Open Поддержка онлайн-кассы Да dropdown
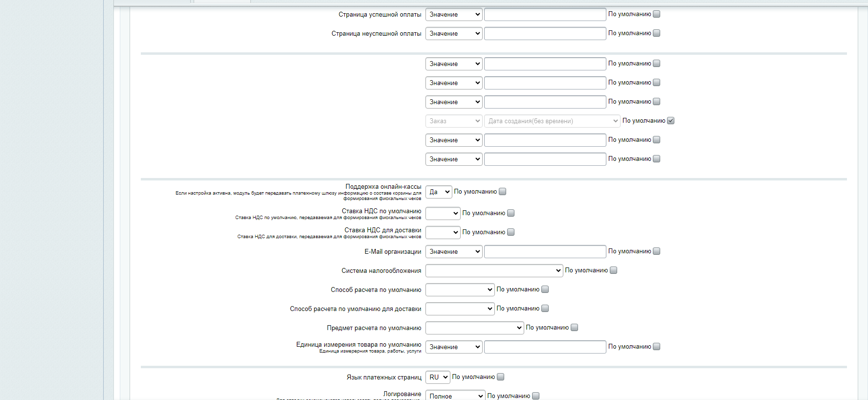The width and height of the screenshot is (868, 400). 439,192
